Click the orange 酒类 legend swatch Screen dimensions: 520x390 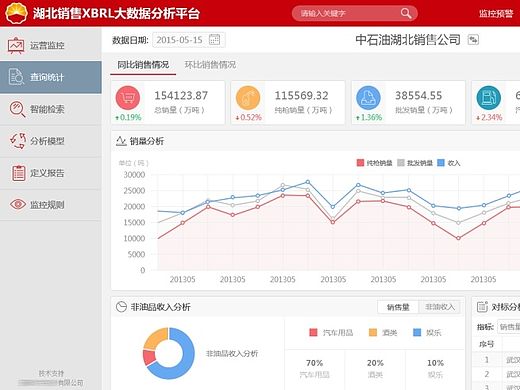click(x=373, y=332)
